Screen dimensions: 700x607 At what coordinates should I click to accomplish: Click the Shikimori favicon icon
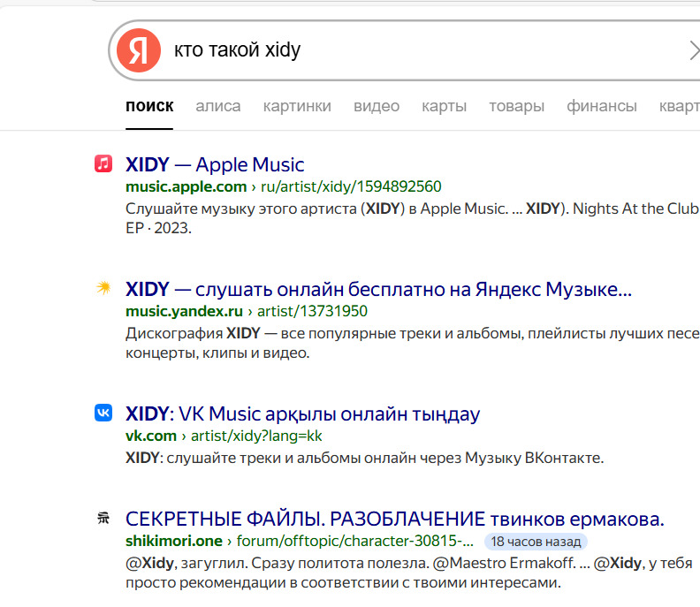click(x=103, y=518)
